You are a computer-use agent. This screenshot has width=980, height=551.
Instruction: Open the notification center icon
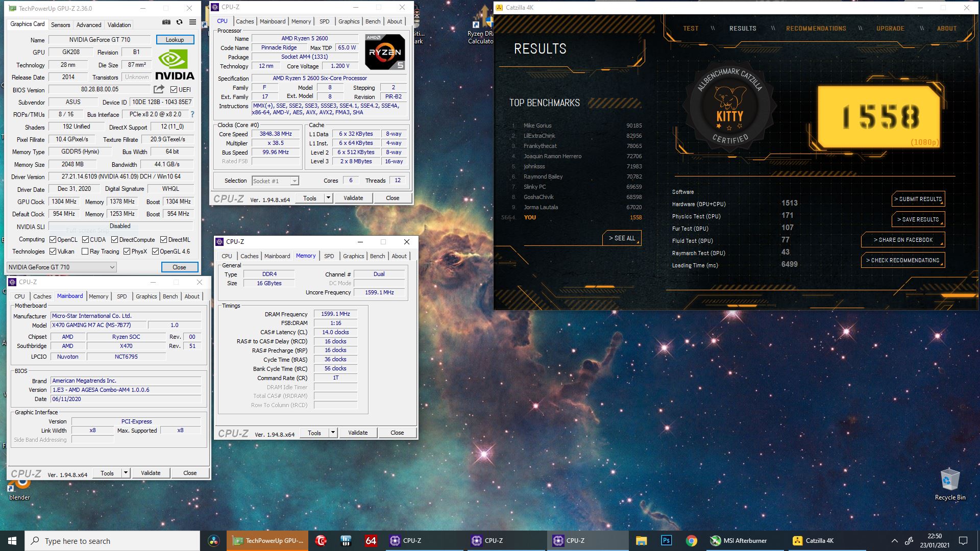(x=963, y=541)
